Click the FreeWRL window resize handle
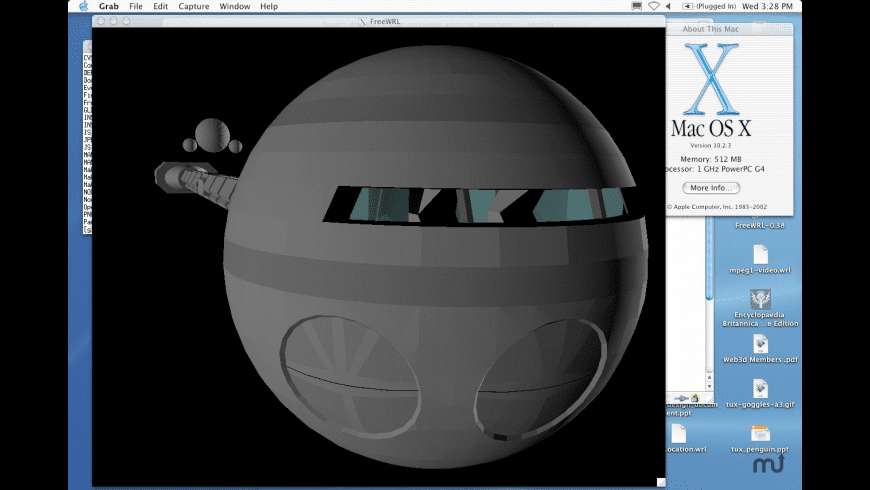 click(660, 482)
